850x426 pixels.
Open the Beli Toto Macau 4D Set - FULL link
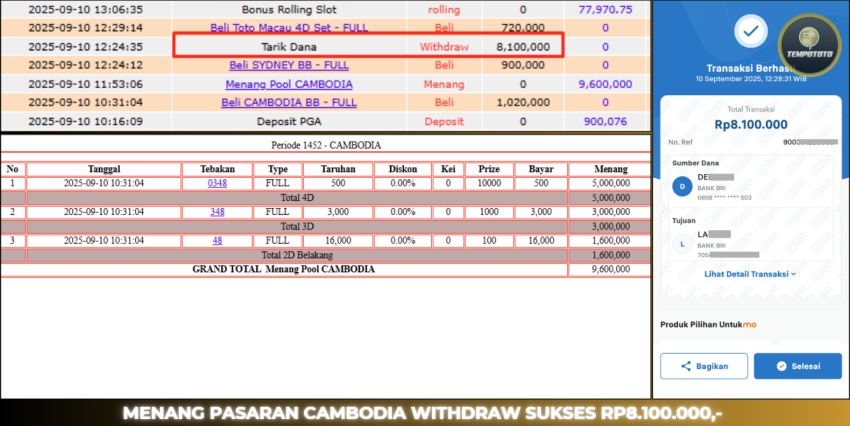tap(289, 28)
